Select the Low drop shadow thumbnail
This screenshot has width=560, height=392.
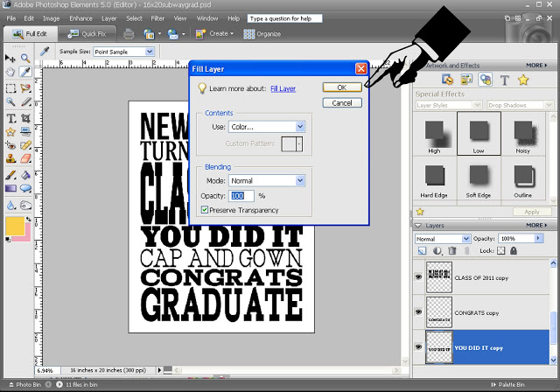pyautogui.click(x=479, y=133)
